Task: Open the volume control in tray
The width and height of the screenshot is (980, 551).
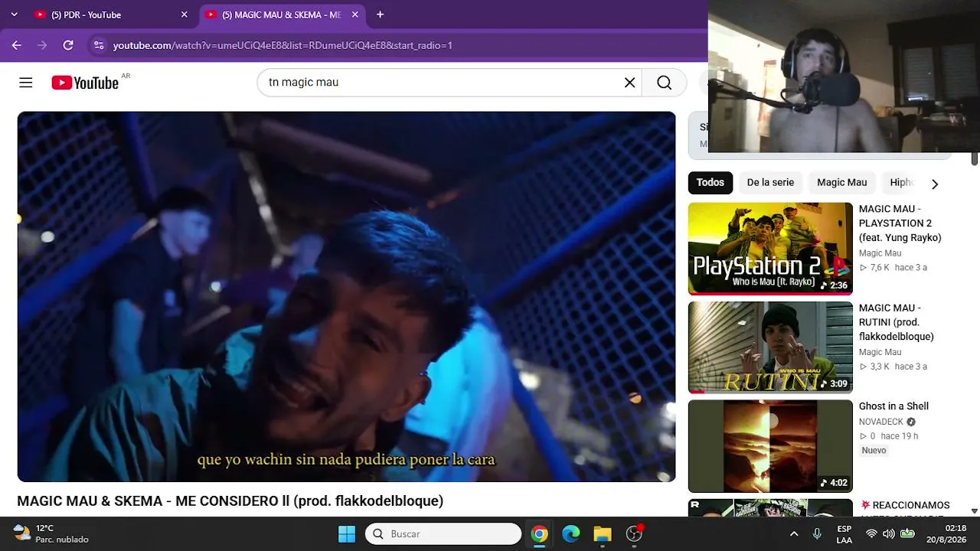Action: (x=889, y=533)
